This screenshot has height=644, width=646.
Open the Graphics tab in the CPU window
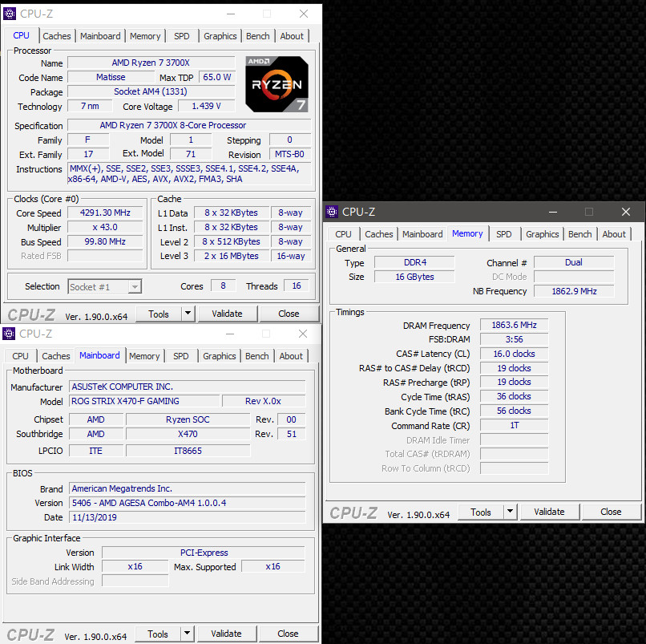click(x=220, y=36)
